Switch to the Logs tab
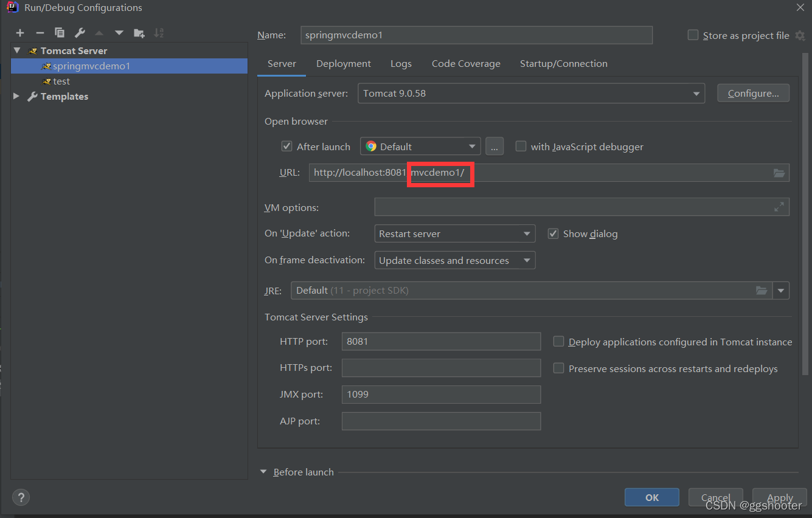 (401, 64)
